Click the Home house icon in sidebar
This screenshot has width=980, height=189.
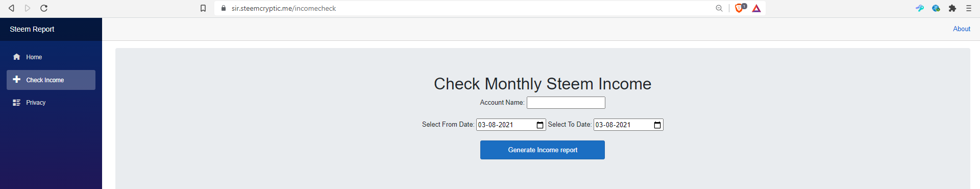point(16,57)
